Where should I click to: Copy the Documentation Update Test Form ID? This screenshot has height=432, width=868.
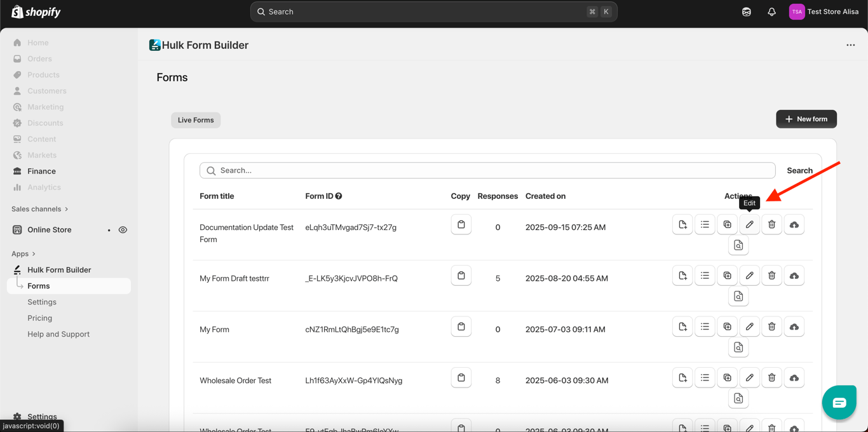tap(461, 224)
